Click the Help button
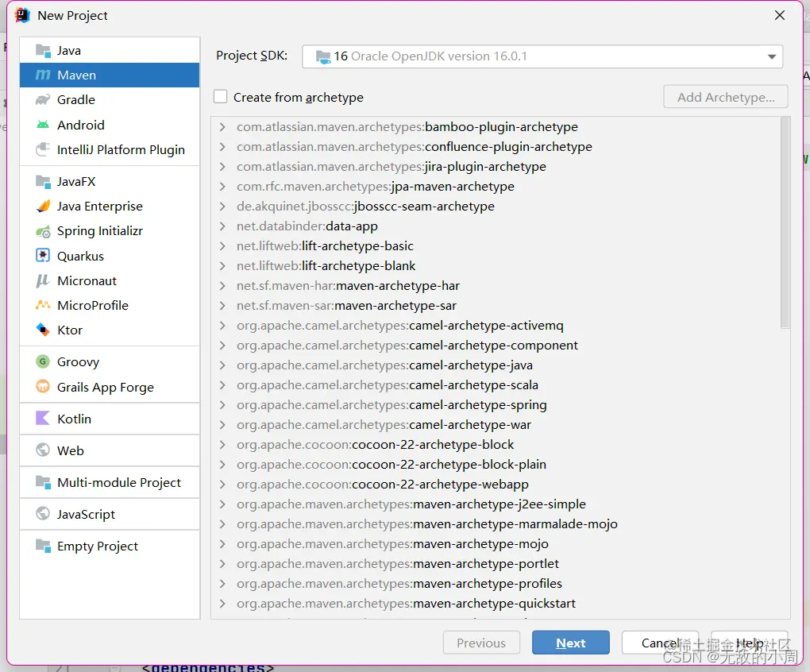 (749, 643)
